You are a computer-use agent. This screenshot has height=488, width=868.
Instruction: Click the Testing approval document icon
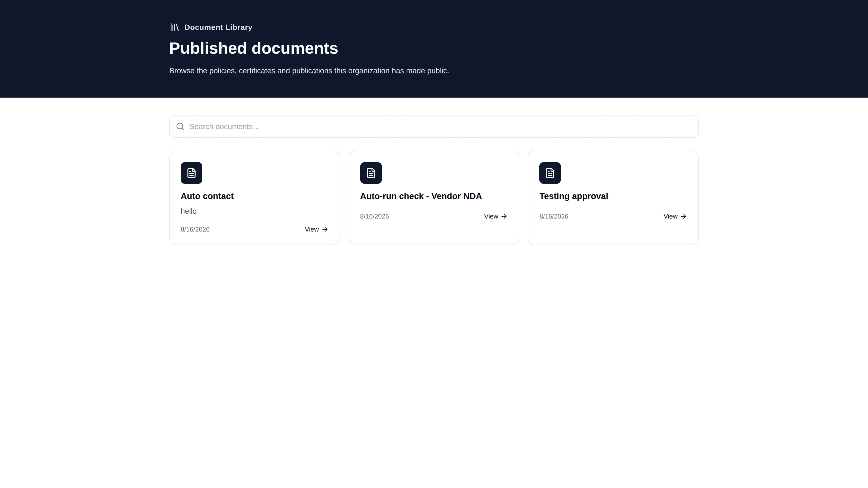(550, 173)
